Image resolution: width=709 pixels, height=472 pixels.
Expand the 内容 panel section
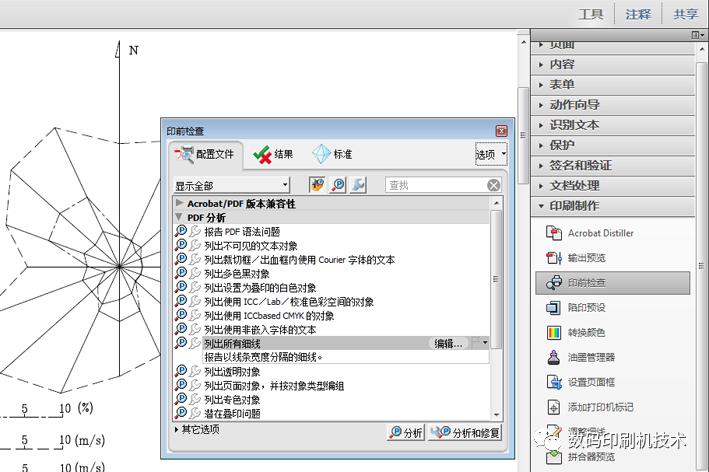(613, 65)
